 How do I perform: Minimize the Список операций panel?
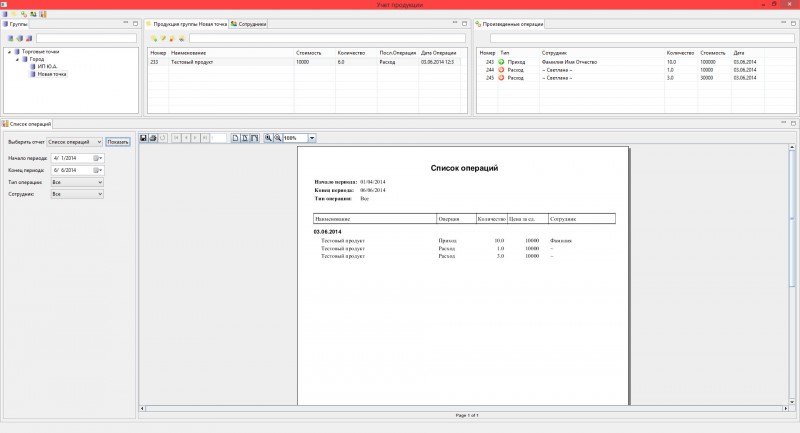(784, 123)
